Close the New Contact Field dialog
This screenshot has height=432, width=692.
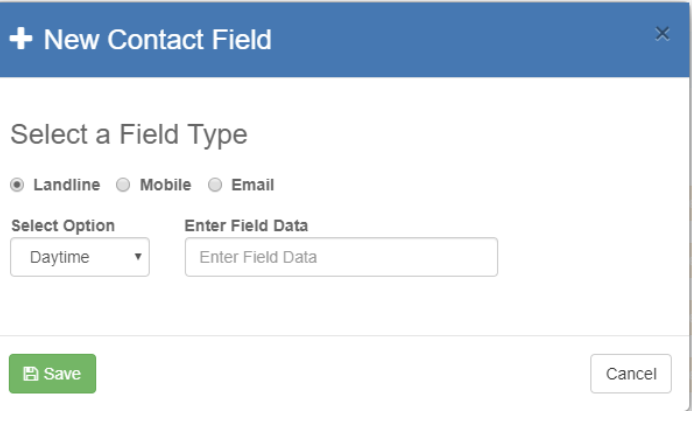662,34
